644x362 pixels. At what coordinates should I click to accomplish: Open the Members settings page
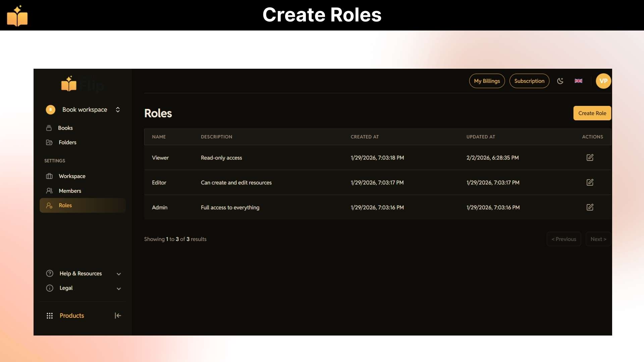click(70, 191)
